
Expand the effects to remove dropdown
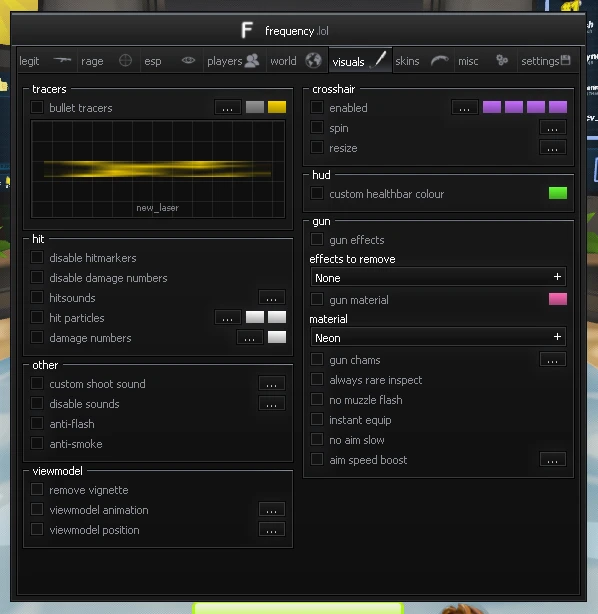(x=438, y=277)
